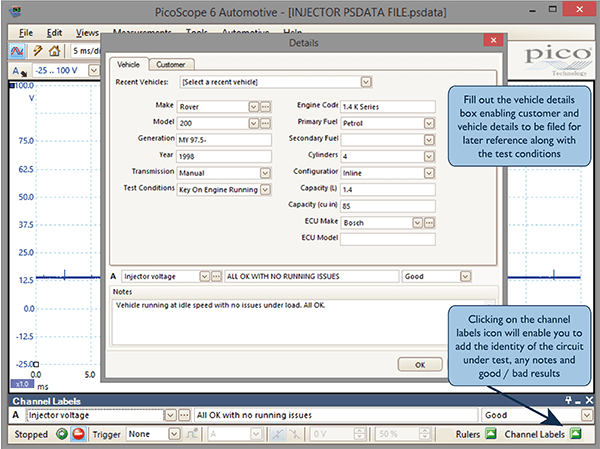
Task: Click the ALL OK WITH NO RUNNING ISSUES field
Action: (311, 276)
